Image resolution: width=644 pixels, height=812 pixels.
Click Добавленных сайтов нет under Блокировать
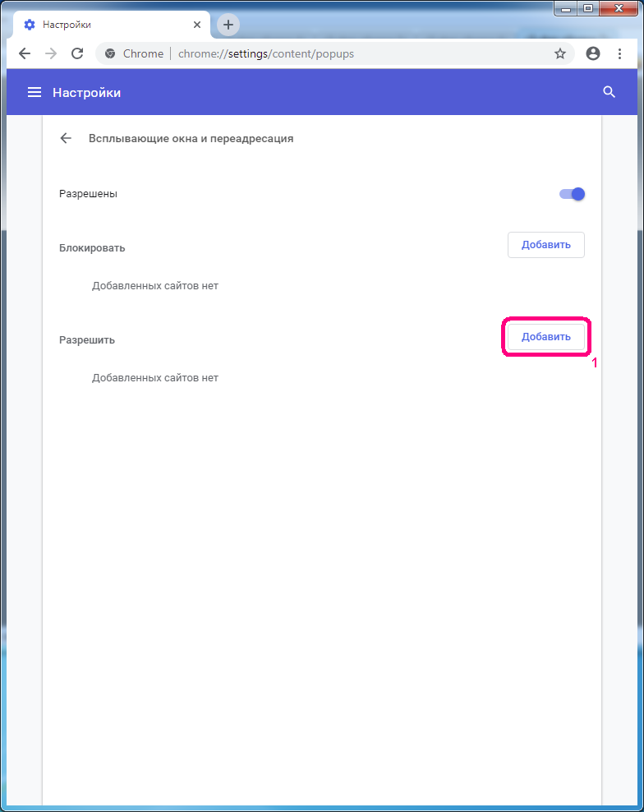155,286
